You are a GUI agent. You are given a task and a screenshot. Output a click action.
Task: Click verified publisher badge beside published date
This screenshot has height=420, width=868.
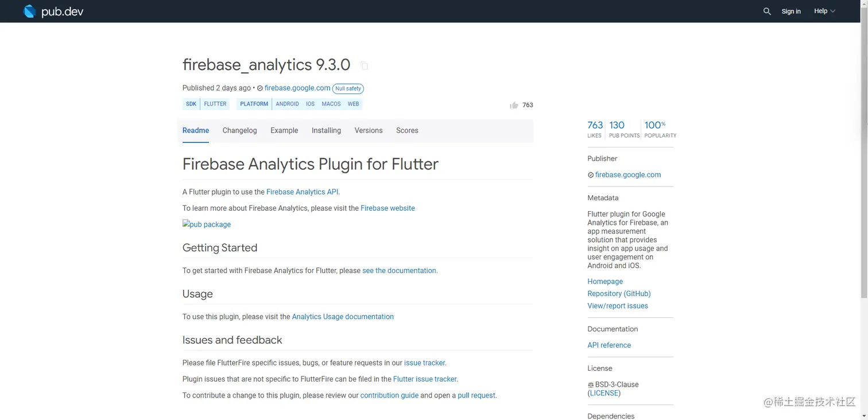(259, 88)
